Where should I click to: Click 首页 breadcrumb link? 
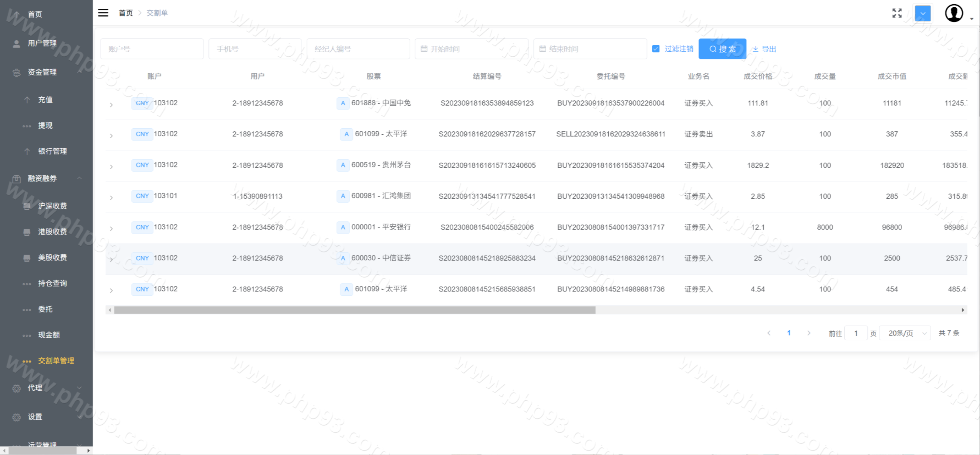coord(126,13)
